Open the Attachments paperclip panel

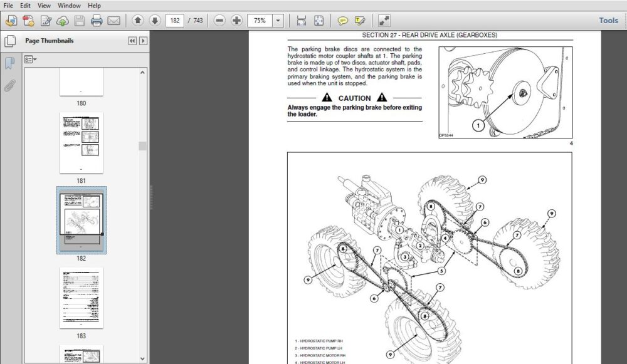9,85
